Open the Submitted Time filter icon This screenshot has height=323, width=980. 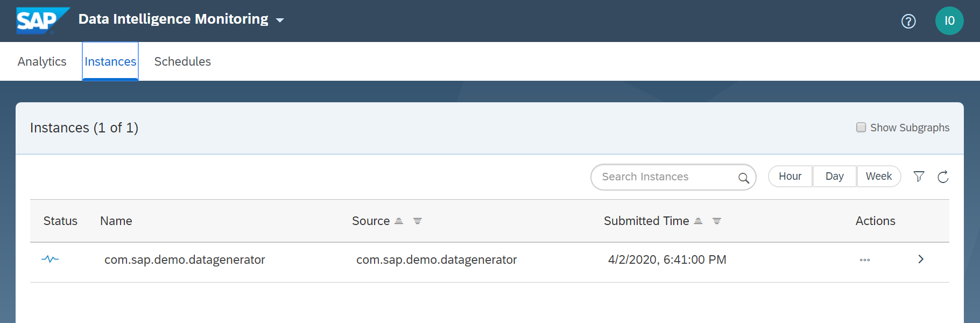(x=717, y=221)
